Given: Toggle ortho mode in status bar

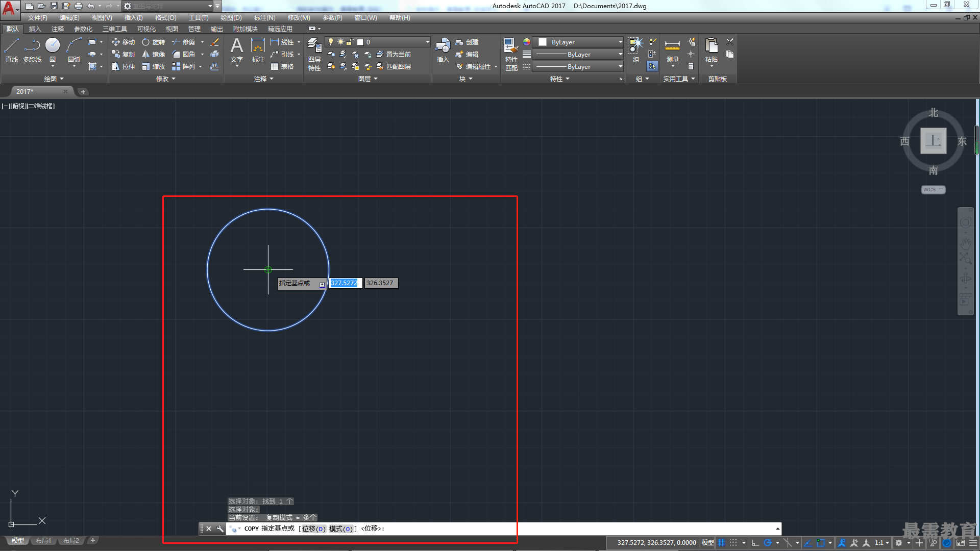Looking at the screenshot, I should (x=755, y=543).
